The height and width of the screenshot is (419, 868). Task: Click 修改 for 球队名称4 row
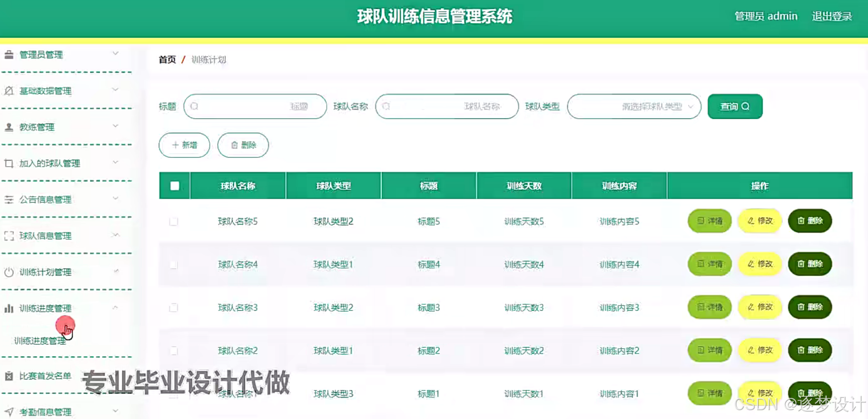(760, 264)
